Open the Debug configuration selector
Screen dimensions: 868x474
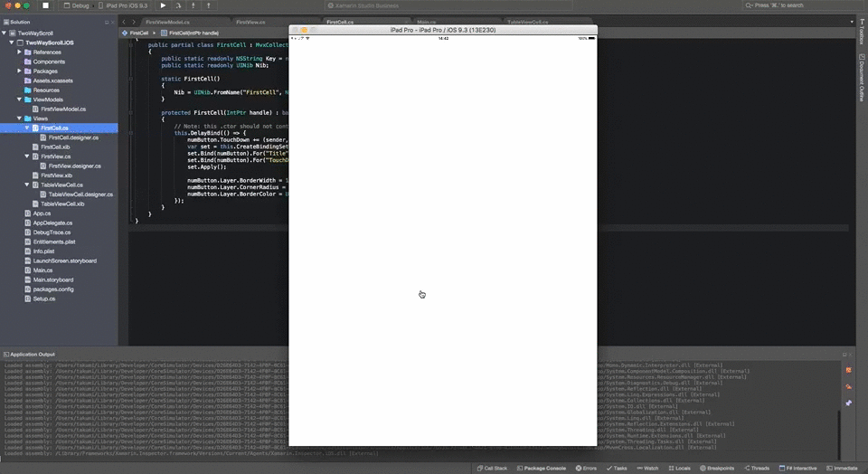click(x=76, y=5)
